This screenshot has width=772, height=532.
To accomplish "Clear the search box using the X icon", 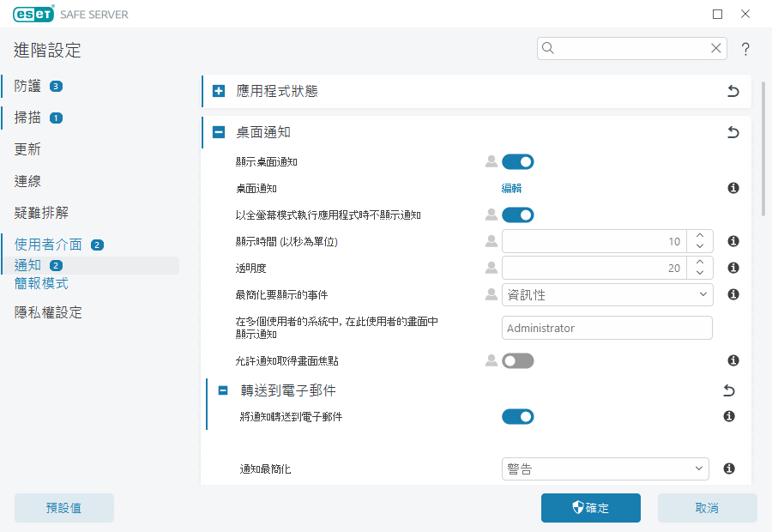I will click(715, 48).
